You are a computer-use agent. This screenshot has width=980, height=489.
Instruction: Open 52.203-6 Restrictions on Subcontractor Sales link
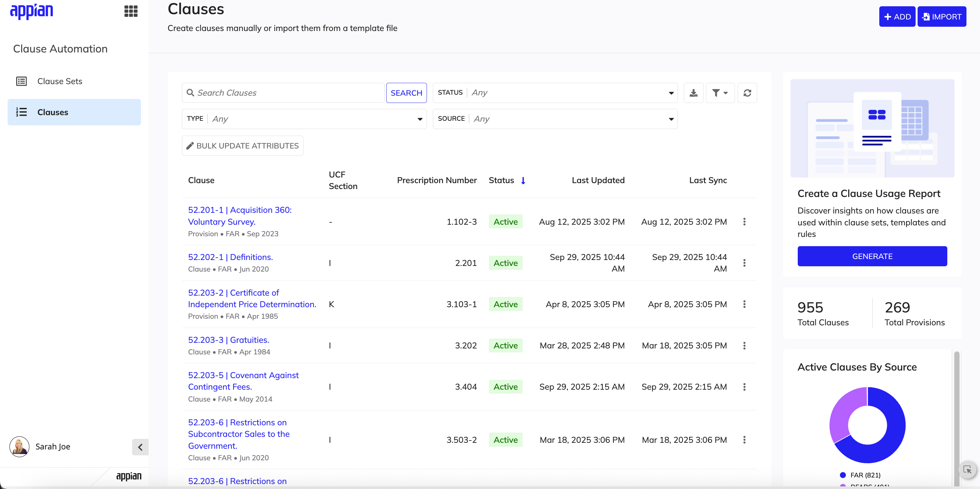pyautogui.click(x=238, y=434)
